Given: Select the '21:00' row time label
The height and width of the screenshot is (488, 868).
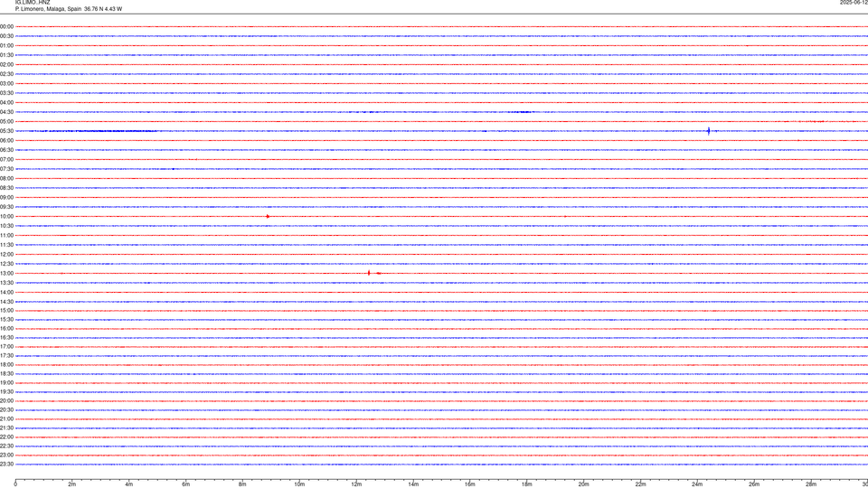Looking at the screenshot, I should pyautogui.click(x=6, y=418).
